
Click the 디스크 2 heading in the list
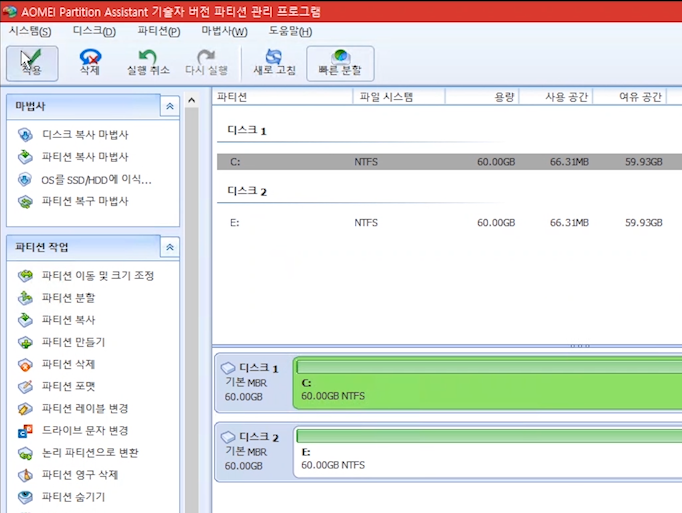(247, 191)
